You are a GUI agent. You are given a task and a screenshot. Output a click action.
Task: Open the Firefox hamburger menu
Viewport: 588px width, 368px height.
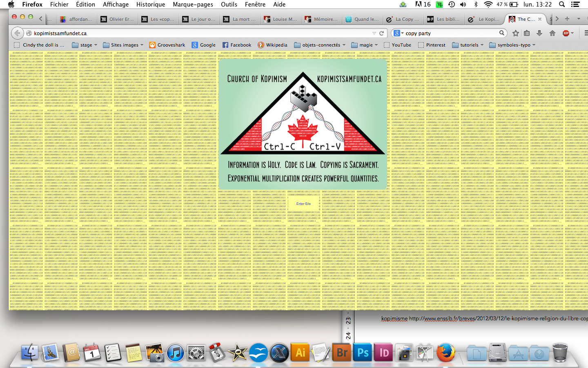pyautogui.click(x=586, y=33)
